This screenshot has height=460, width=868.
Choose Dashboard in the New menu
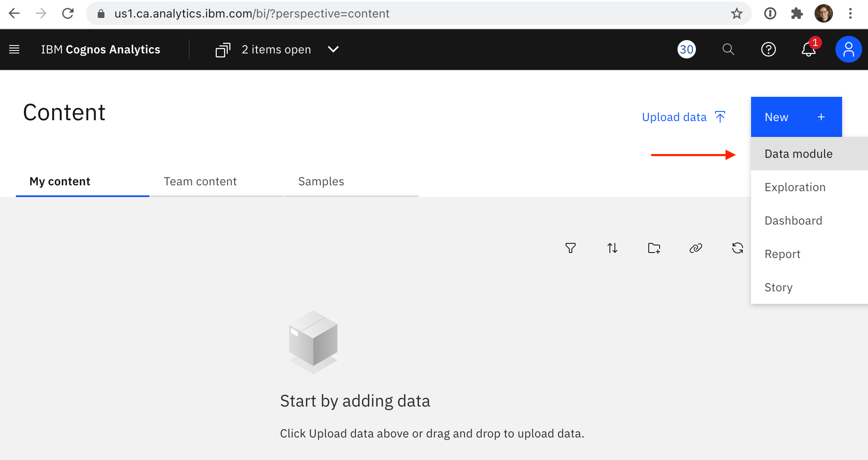coord(793,221)
